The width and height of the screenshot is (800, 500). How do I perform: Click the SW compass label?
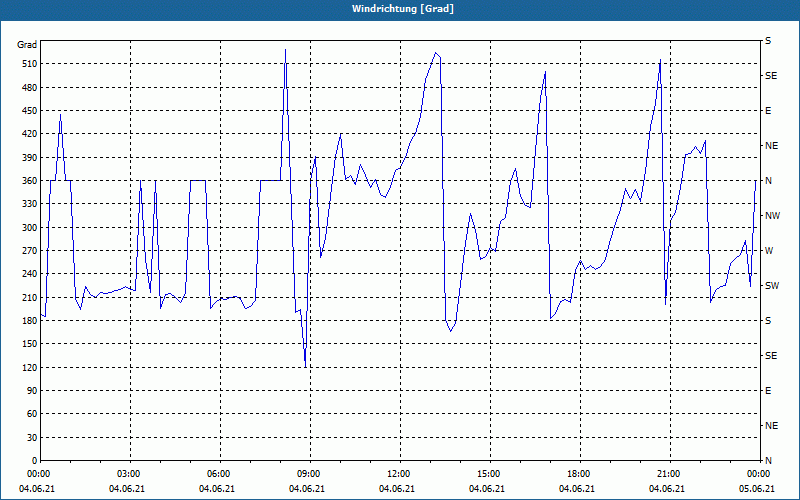[x=772, y=286]
